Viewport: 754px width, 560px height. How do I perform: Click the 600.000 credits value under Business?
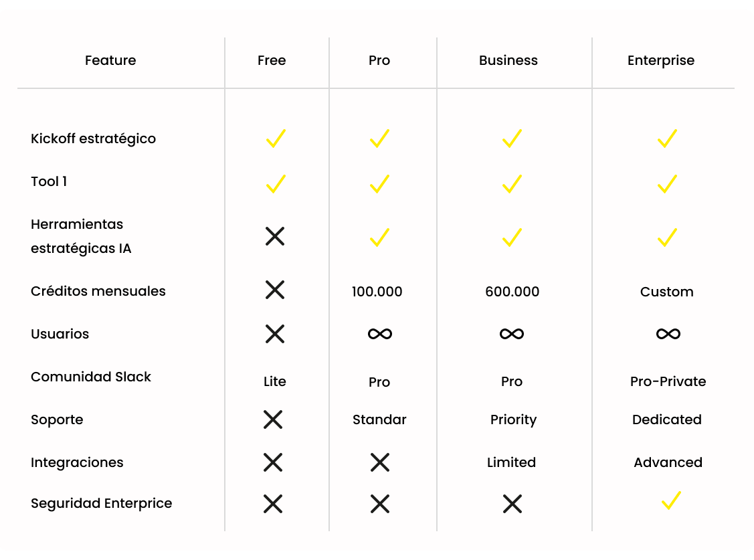coord(512,292)
